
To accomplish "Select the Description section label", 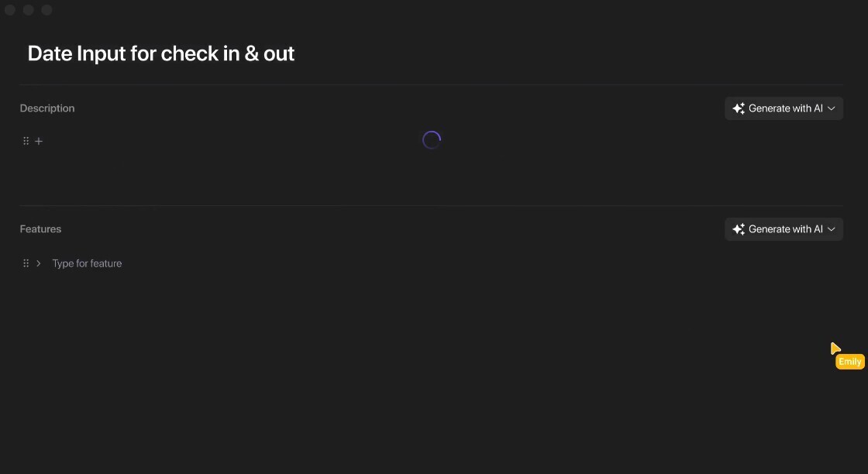I will (47, 108).
